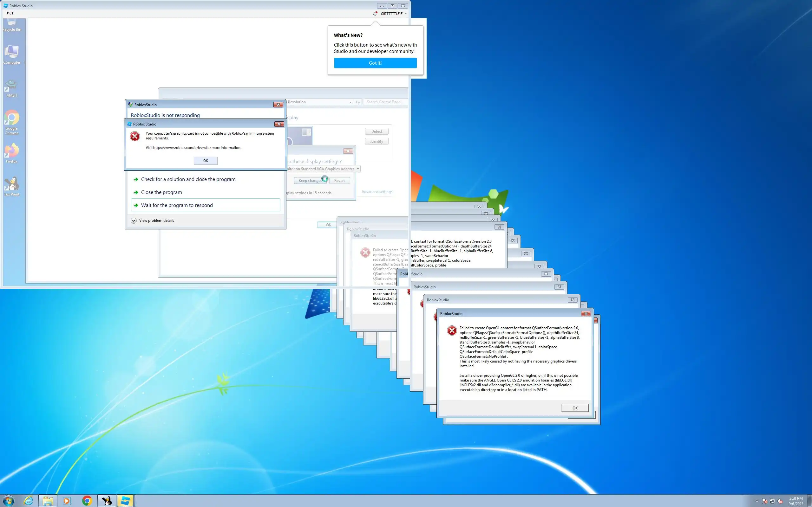Click Google Chrome in the taskbar

(x=87, y=501)
